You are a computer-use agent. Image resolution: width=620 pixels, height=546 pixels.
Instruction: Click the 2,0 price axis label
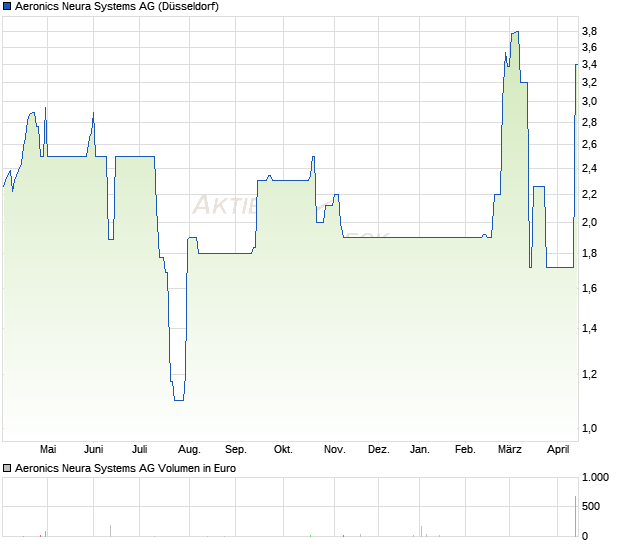(x=589, y=222)
